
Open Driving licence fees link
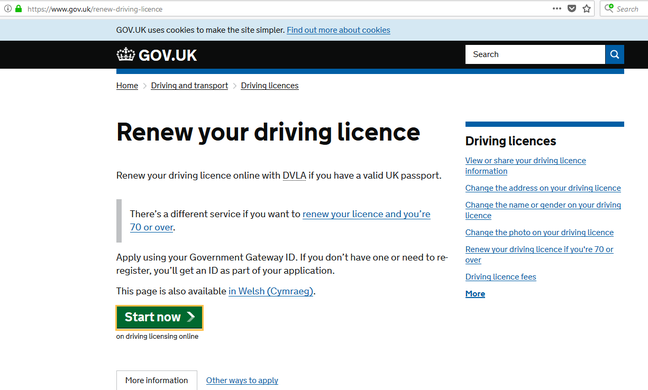pyautogui.click(x=500, y=277)
